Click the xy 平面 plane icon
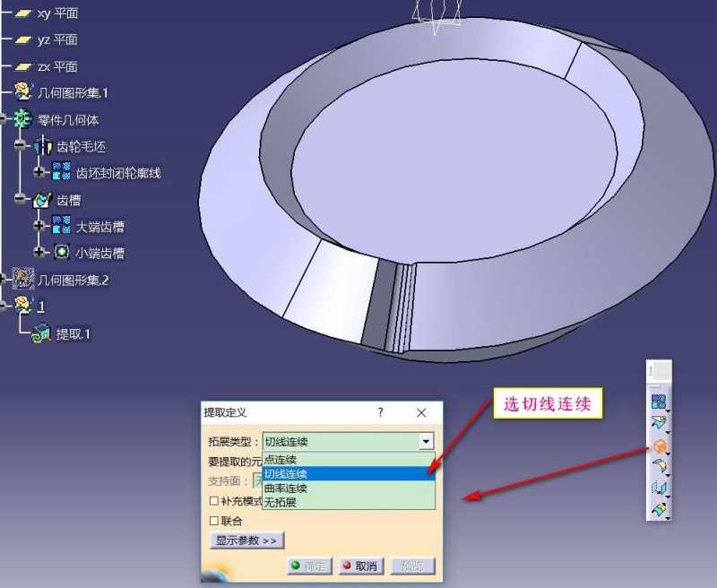717x588 pixels. click(24, 13)
